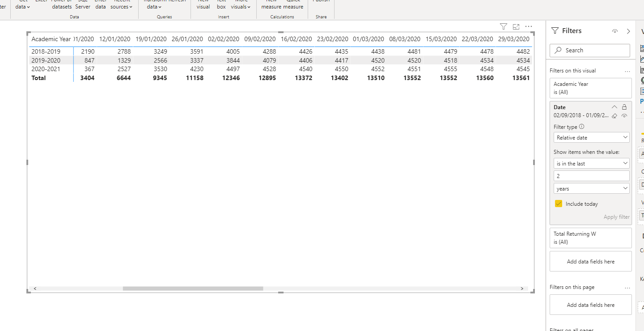Expand the Academic Year filter card
644x331 pixels.
(x=590, y=88)
